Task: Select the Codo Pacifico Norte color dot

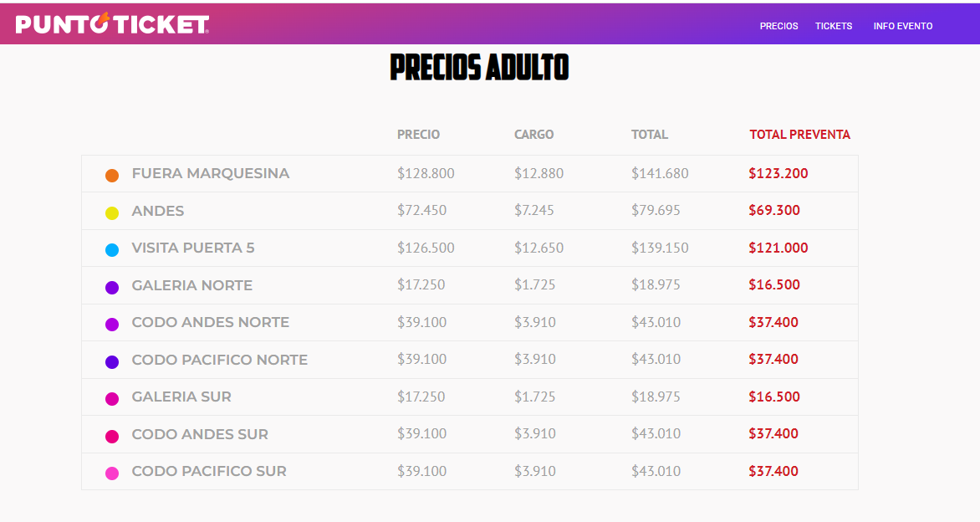Action: (x=112, y=361)
